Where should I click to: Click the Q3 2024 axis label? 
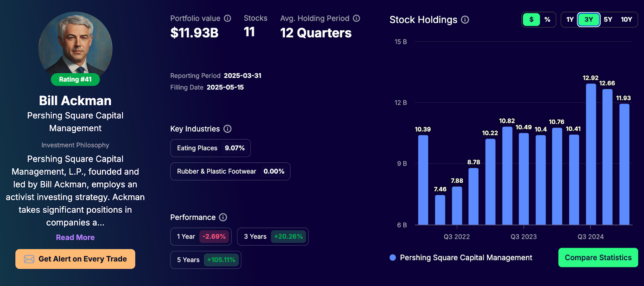pos(591,237)
